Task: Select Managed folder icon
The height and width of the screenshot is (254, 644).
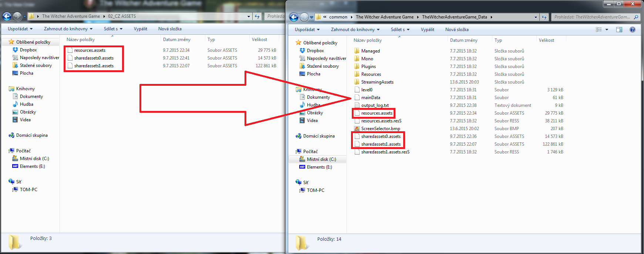Action: (x=357, y=51)
